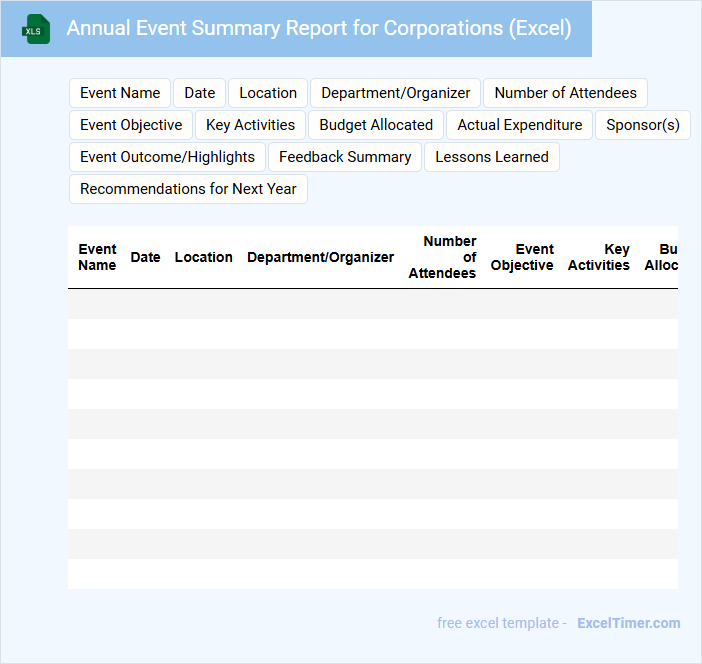Click the Key Activities tag

(x=250, y=125)
